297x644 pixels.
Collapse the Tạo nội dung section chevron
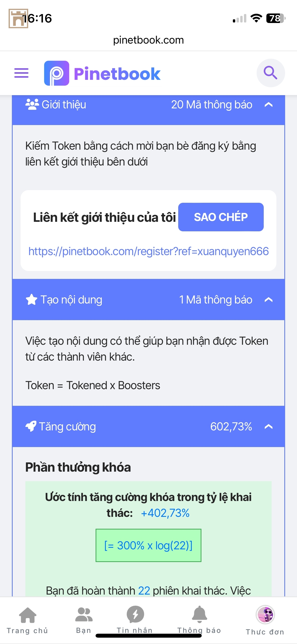pyautogui.click(x=268, y=300)
